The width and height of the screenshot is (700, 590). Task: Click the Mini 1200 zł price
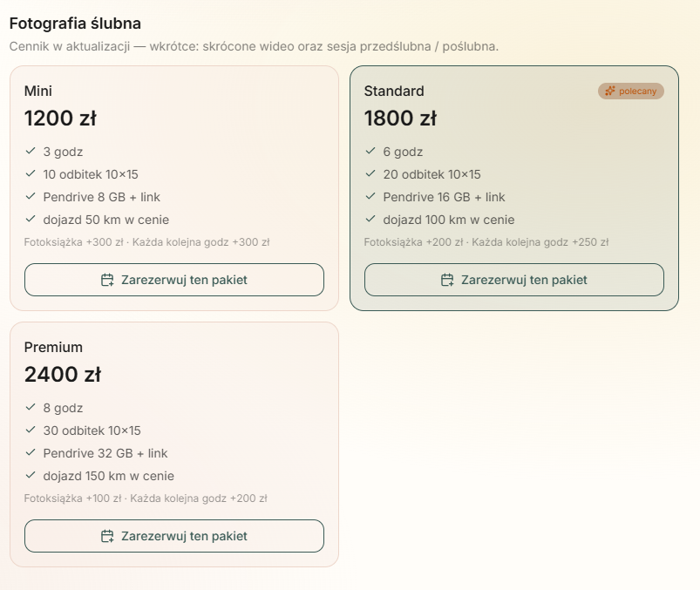pyautogui.click(x=60, y=119)
